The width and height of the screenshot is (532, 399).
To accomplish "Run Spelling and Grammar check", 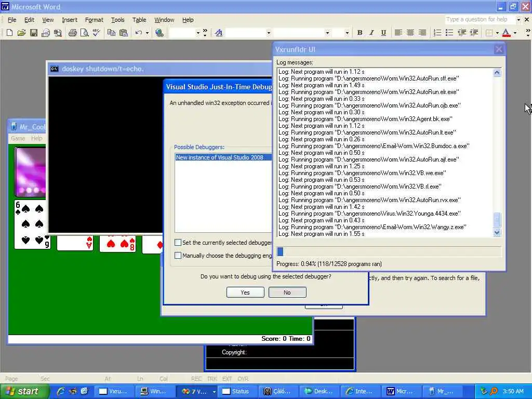I will [96, 33].
